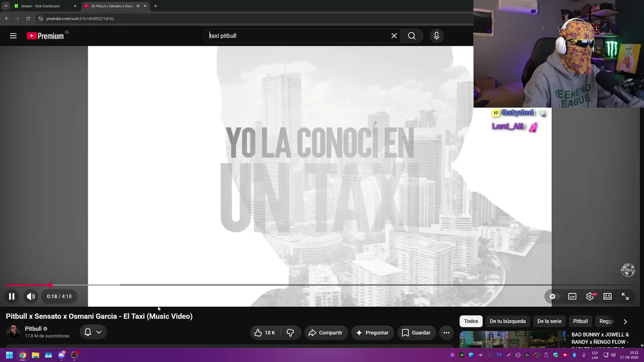Open the NVIDIA tray icon
644x362 pixels.
(462, 355)
